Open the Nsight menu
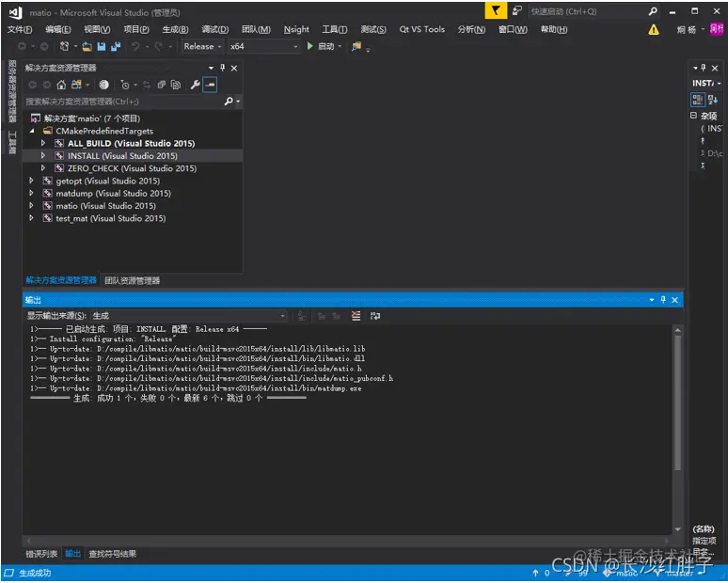728x583 pixels. click(296, 30)
